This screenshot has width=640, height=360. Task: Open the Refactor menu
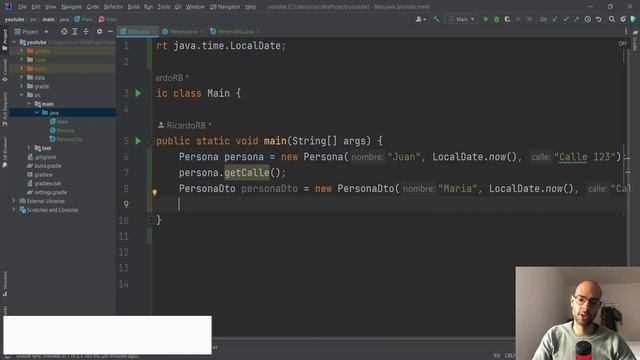coord(113,7)
